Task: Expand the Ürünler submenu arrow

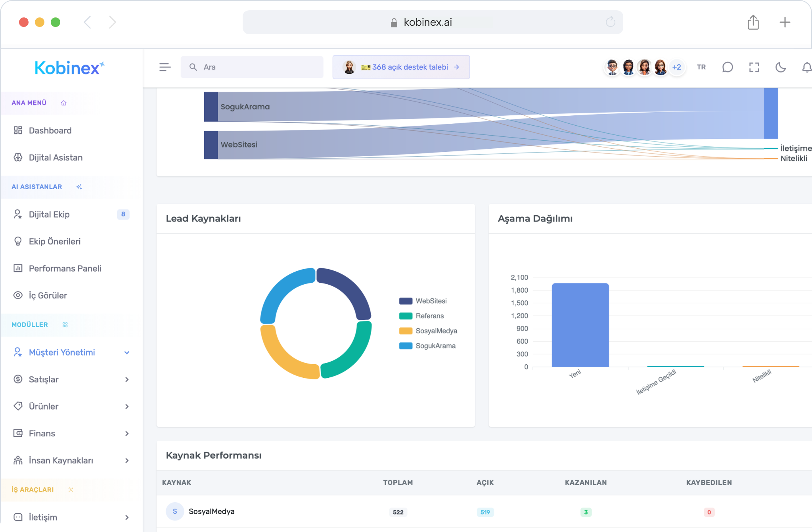Action: pyautogui.click(x=127, y=406)
